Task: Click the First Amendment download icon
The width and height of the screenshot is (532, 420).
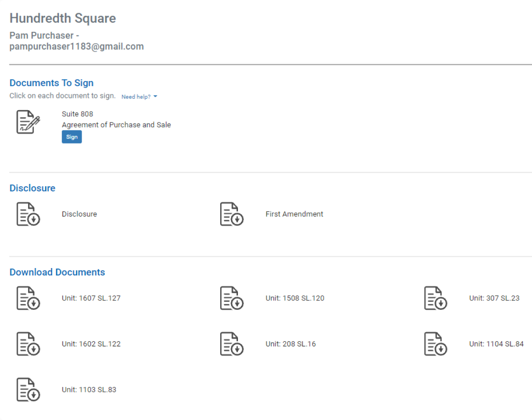Action: pos(232,214)
